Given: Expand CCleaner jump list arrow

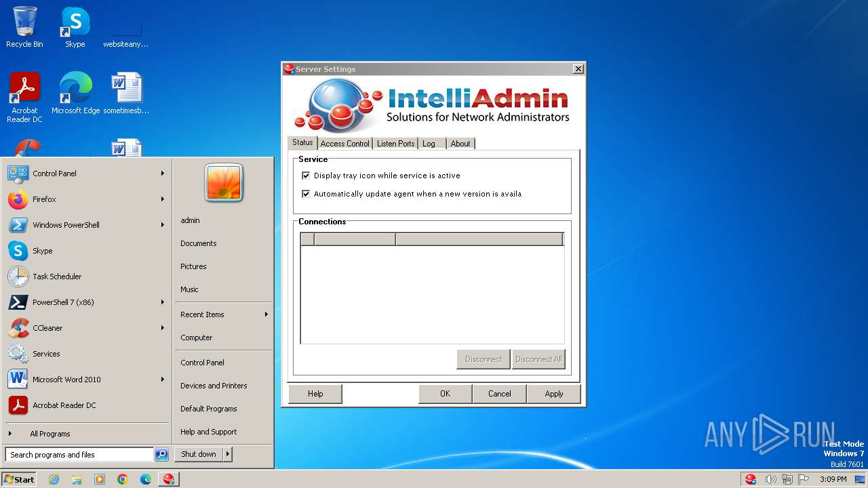Looking at the screenshot, I should pyautogui.click(x=163, y=328).
